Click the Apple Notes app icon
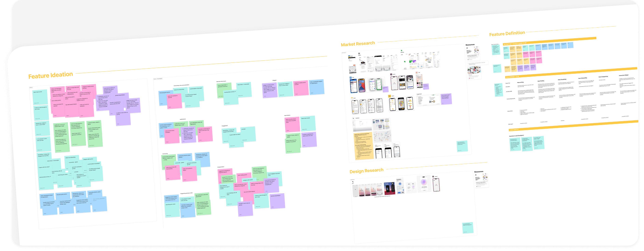 click(352, 98)
